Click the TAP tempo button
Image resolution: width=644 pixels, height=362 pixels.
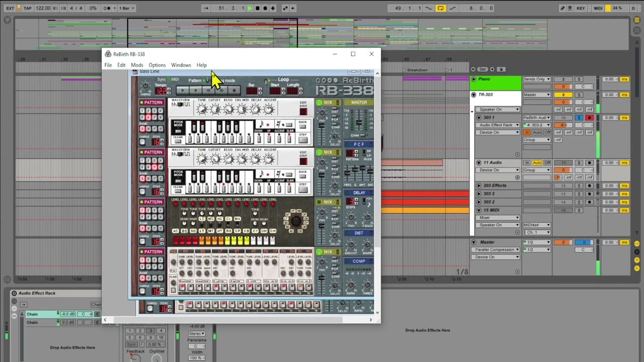[27, 8]
